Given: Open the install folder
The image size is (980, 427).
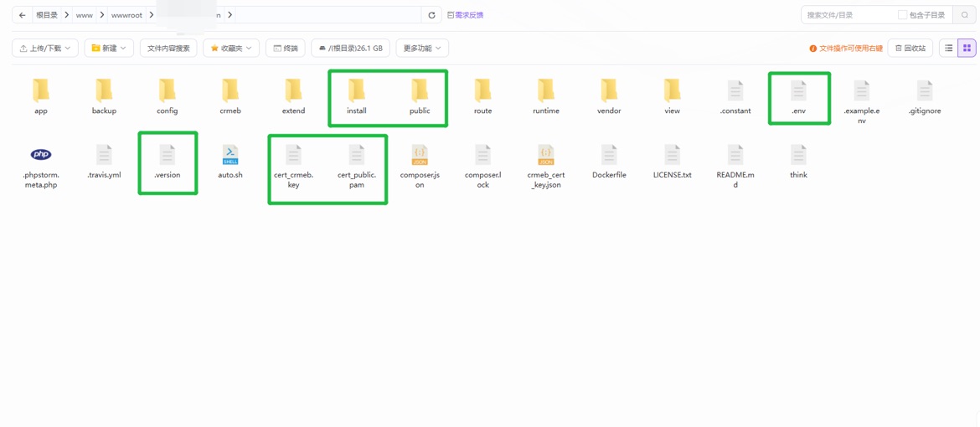Looking at the screenshot, I should (356, 90).
